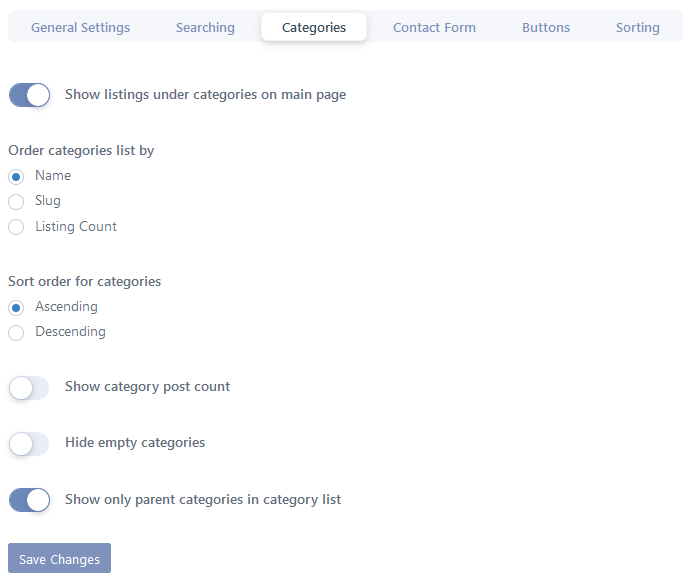Image resolution: width=691 pixels, height=583 pixels.
Task: Switch to the Searching tab
Action: click(205, 27)
